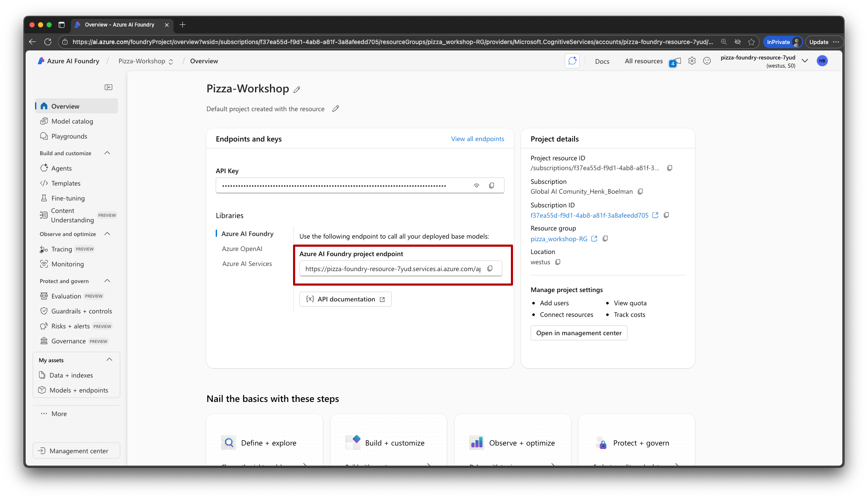Image resolution: width=868 pixels, height=499 pixels.
Task: Open Agents in the sidebar
Action: click(62, 168)
